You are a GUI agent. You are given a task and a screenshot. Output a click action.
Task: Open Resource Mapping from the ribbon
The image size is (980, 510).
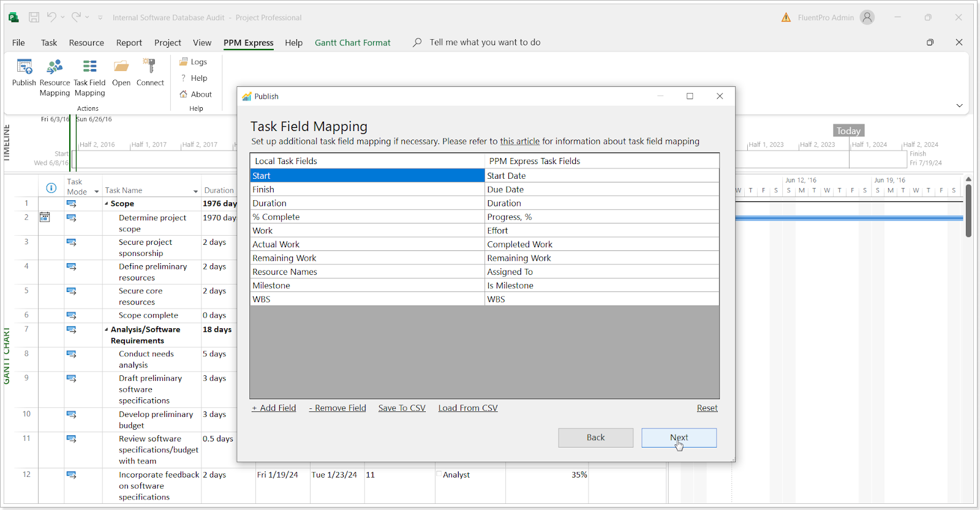click(x=55, y=77)
